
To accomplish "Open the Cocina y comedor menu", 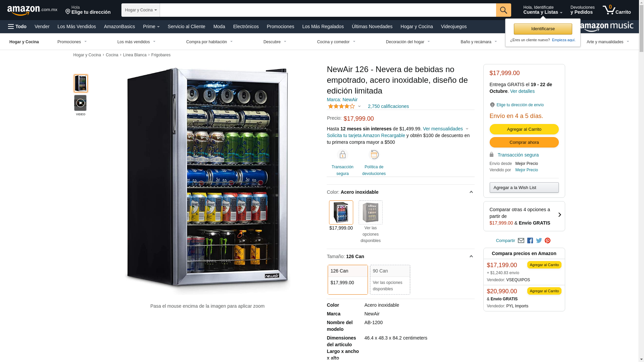I will click(x=336, y=42).
